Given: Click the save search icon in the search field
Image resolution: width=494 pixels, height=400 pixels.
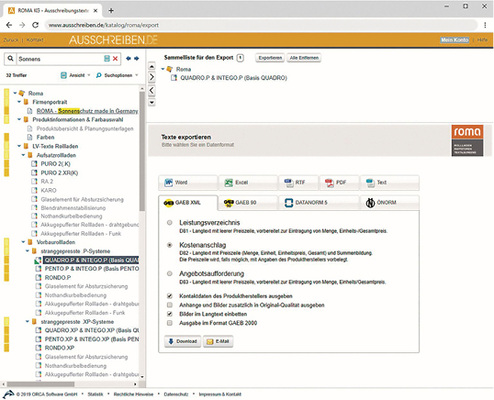Looking at the screenshot, I should click(x=107, y=59).
